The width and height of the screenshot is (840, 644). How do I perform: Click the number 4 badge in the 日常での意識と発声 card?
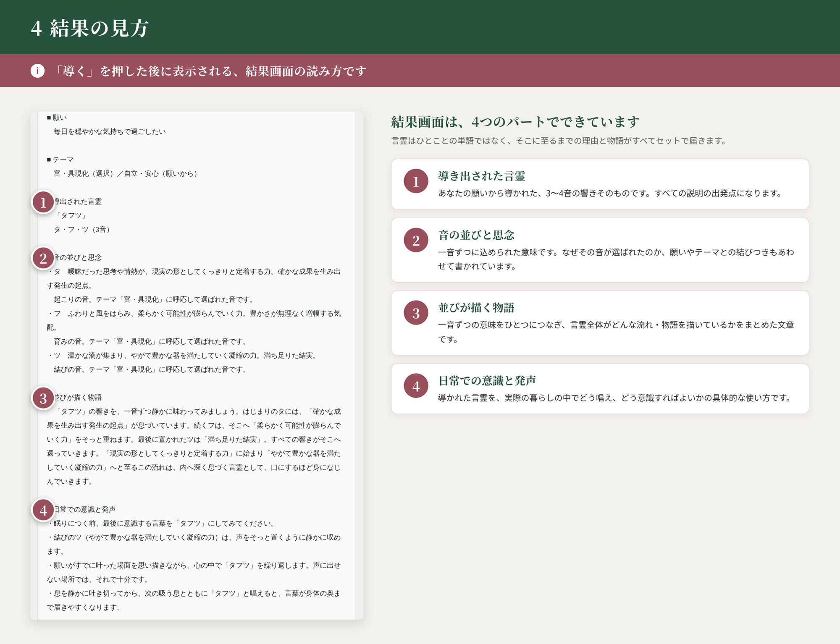[x=416, y=386]
